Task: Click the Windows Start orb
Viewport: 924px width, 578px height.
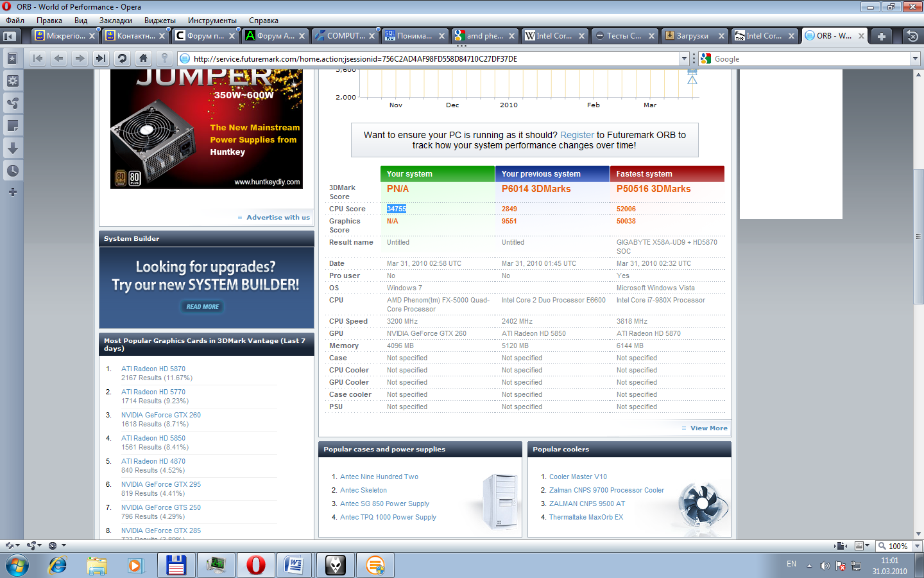Action: pos(17,565)
